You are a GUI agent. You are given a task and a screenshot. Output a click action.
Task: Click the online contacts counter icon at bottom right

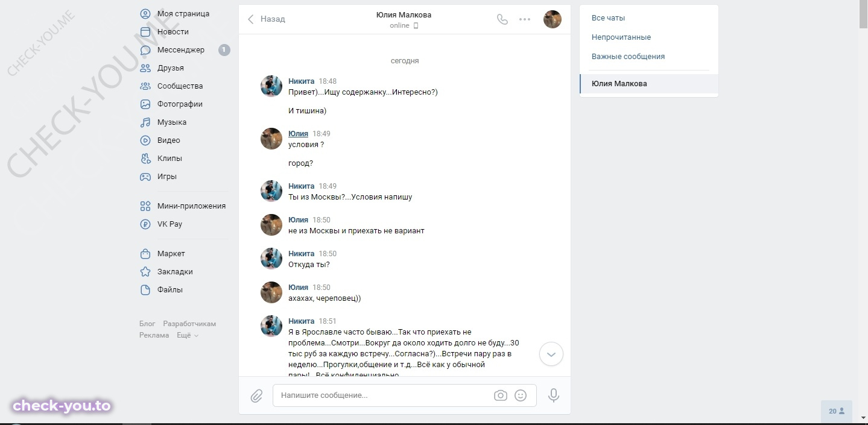click(x=836, y=411)
